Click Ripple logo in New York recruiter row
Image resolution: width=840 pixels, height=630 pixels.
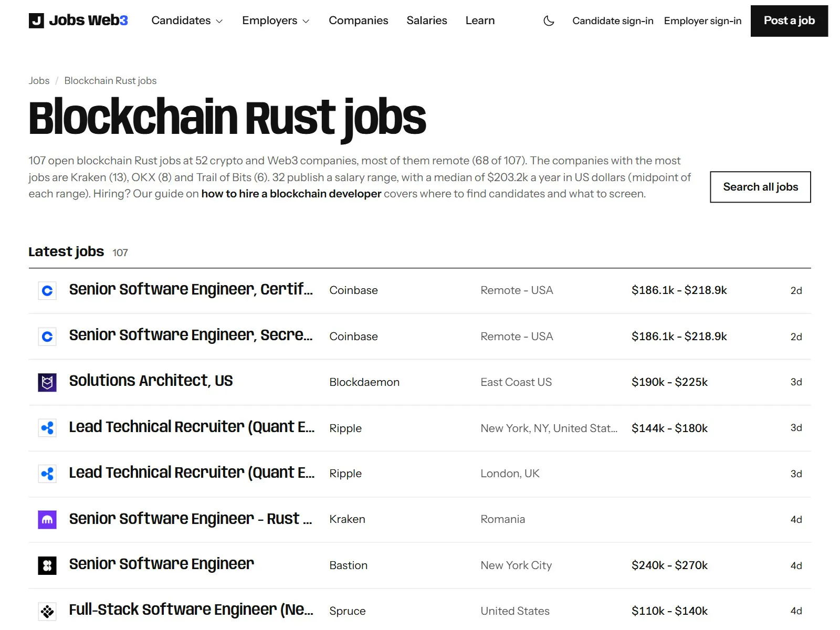pyautogui.click(x=47, y=428)
